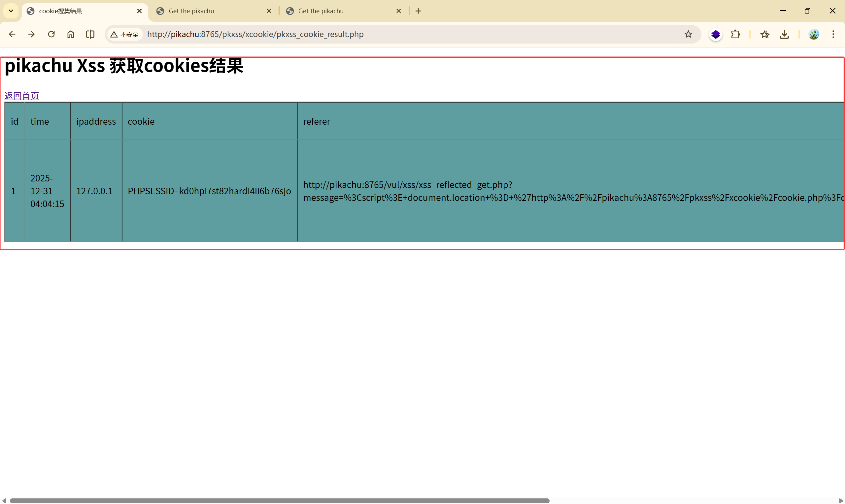Click the forward navigation arrow
The image size is (845, 504).
32,34
